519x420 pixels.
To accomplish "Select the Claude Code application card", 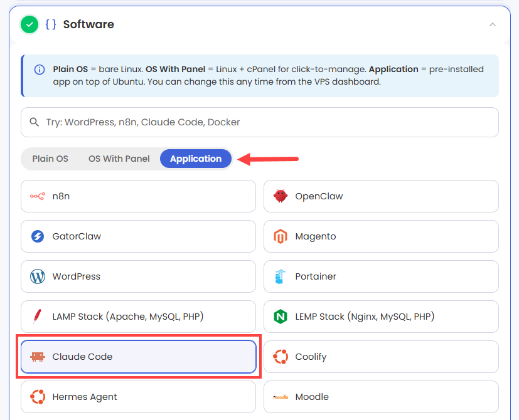I will coord(138,357).
